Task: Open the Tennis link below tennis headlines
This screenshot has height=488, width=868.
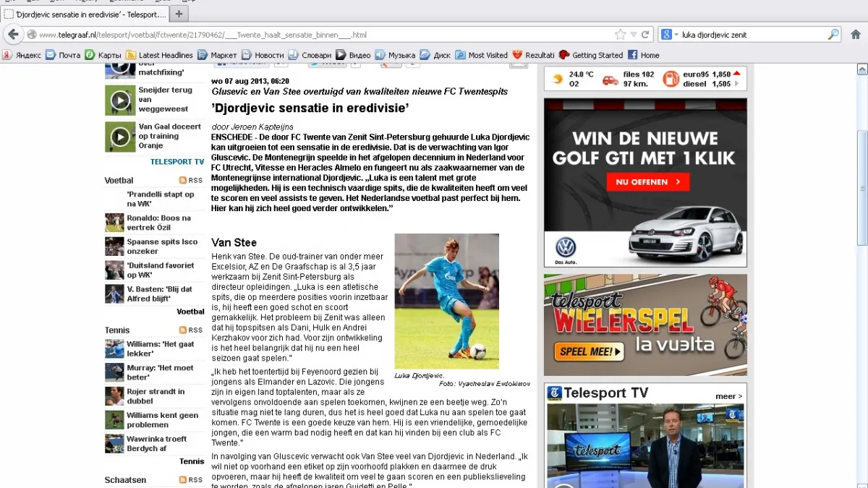Action: [192, 461]
